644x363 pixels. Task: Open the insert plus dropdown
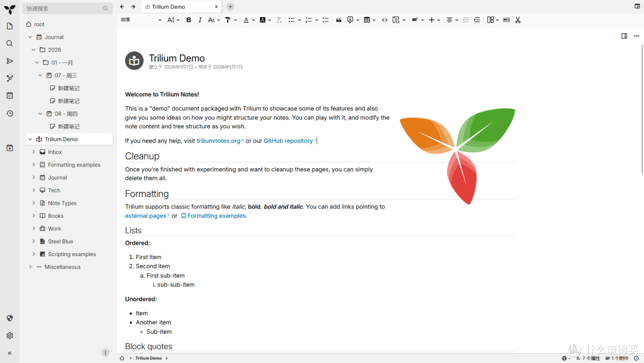coord(434,20)
